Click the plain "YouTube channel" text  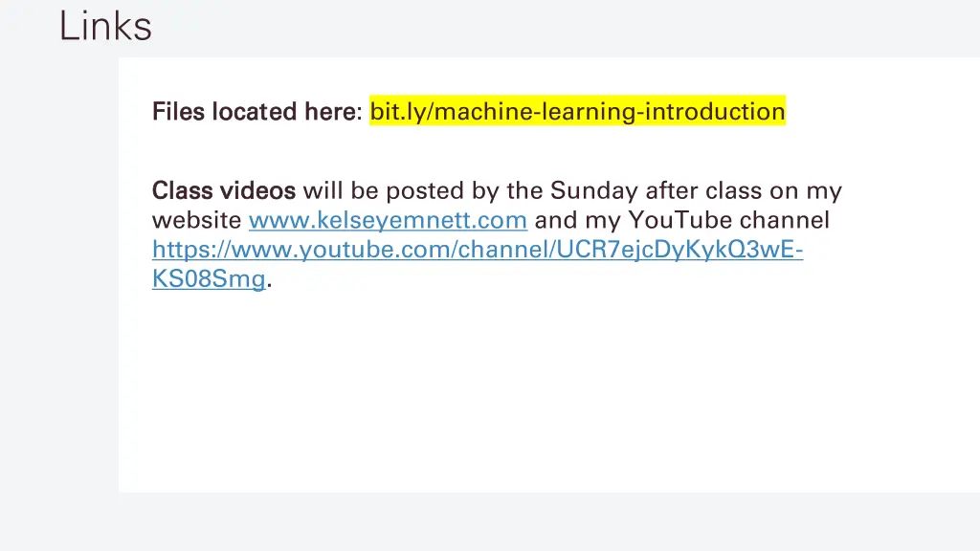coord(728,221)
